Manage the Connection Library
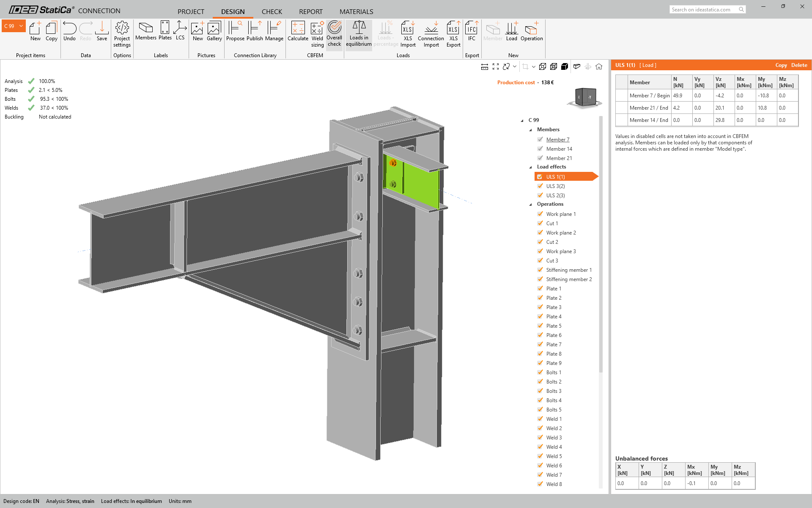This screenshot has width=812, height=508. pos(274,31)
